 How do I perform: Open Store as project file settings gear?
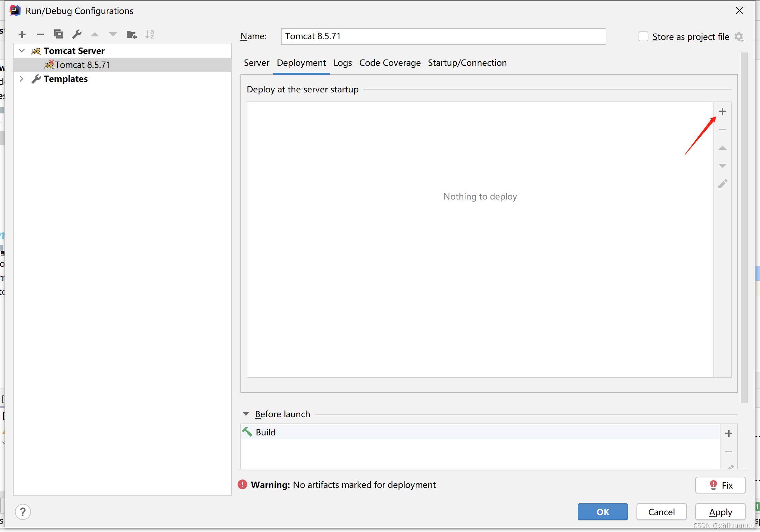coord(739,37)
